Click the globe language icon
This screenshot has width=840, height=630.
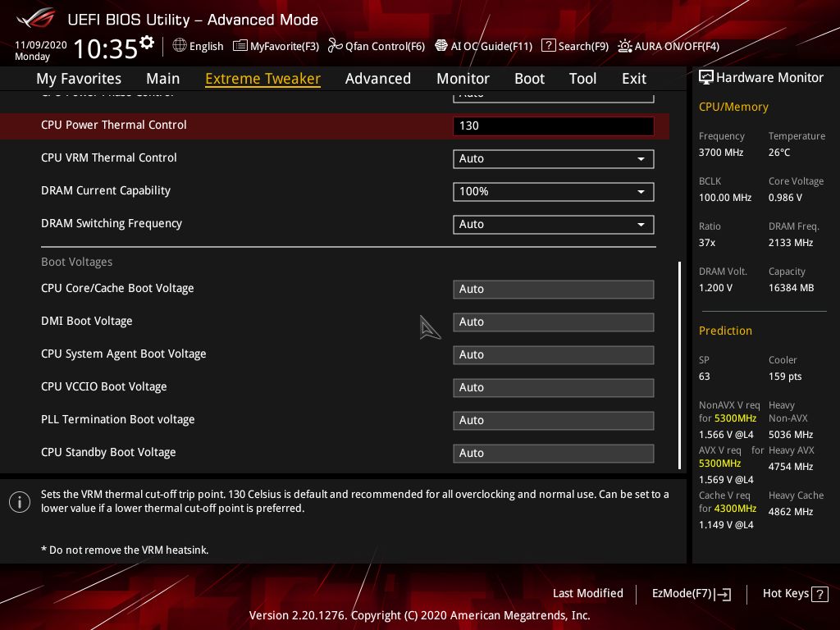point(180,46)
